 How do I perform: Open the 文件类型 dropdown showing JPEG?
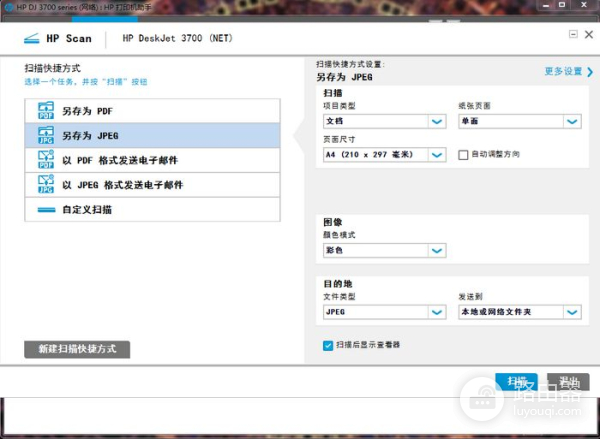point(385,312)
